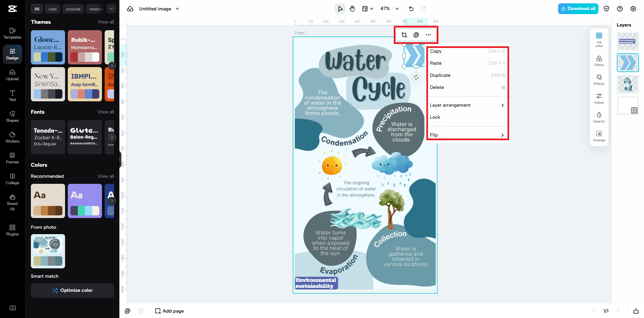Choose Duplicate from the context menu
Screen dimensions: 644x318
(467, 75)
